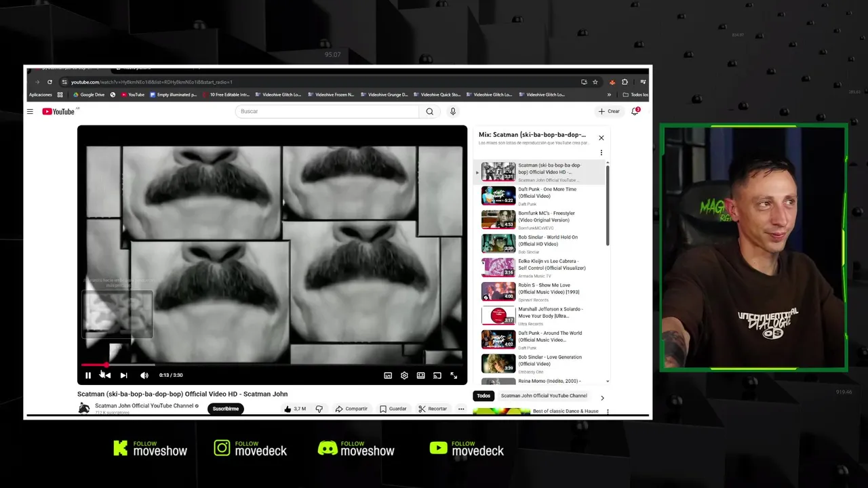Play Robin S - Show Me Love

[540, 292]
